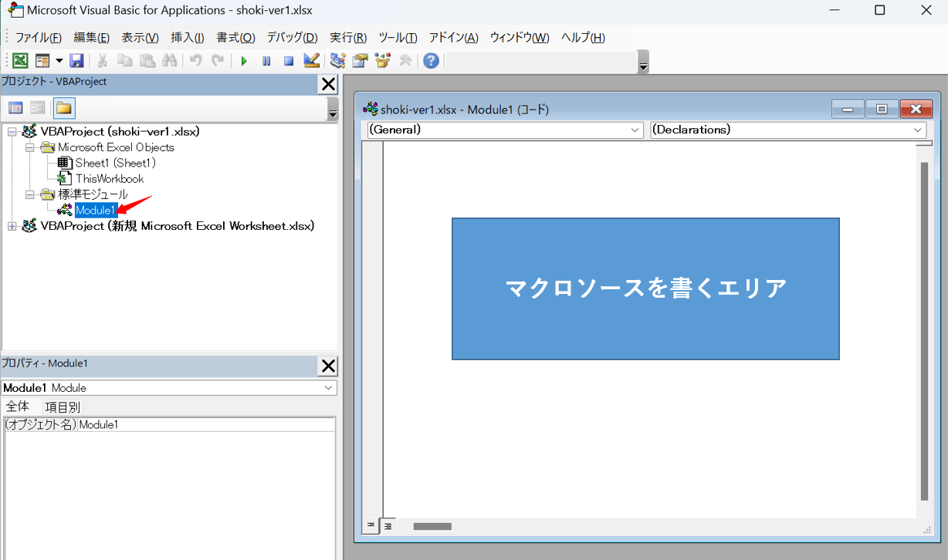Image resolution: width=948 pixels, height=560 pixels.
Task: Pause execution with the Break icon
Action: pyautogui.click(x=266, y=61)
